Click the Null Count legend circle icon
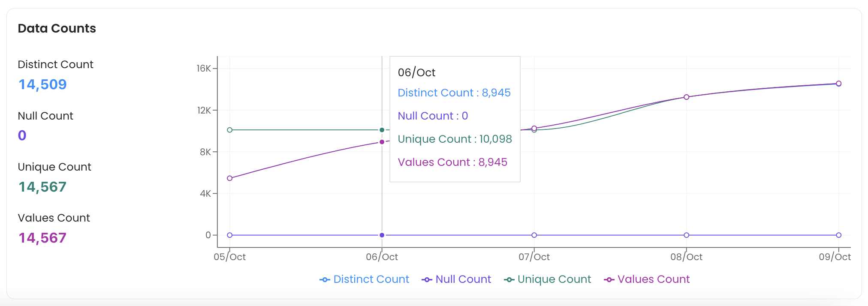The width and height of the screenshot is (868, 306). click(x=427, y=279)
